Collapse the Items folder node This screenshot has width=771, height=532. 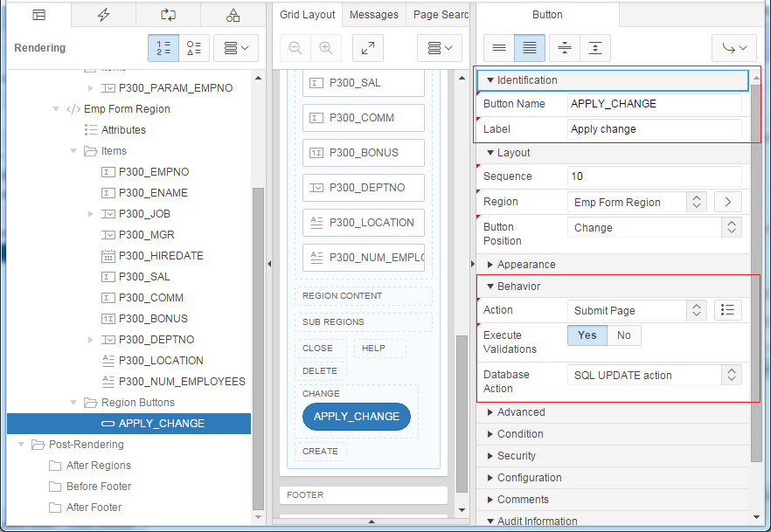click(x=73, y=151)
